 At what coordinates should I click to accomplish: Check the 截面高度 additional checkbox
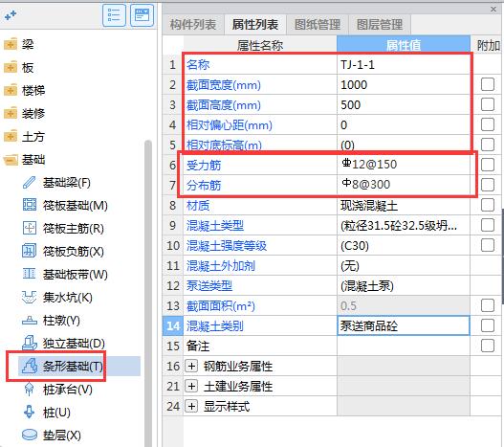488,104
